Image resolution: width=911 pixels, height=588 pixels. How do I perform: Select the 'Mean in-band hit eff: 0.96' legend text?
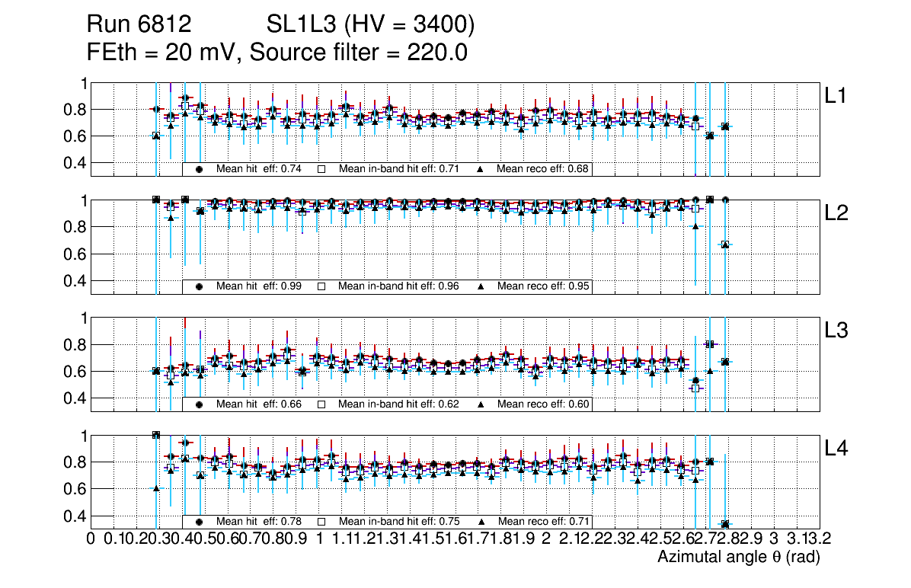(398, 286)
